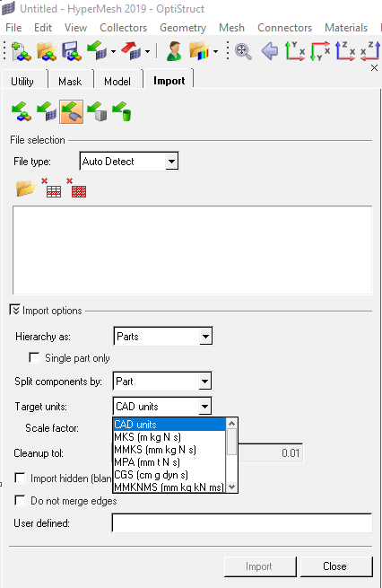Click the zoom fit magnifier icon
The height and width of the screenshot is (588, 382).
(243, 51)
